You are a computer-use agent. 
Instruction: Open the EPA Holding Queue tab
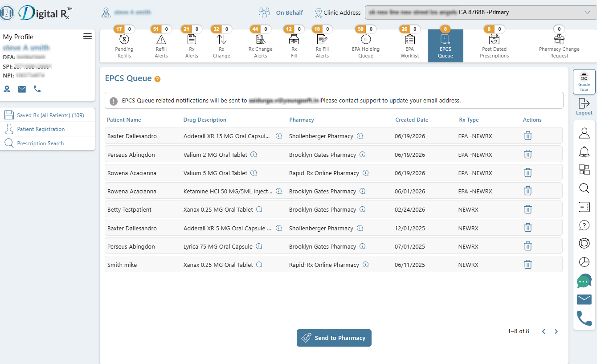click(x=366, y=46)
